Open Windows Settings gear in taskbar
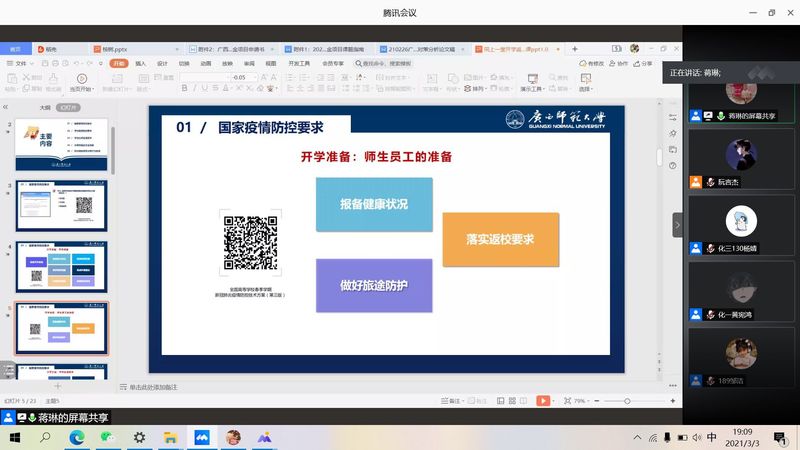Image resolution: width=800 pixels, height=450 pixels. [139, 437]
